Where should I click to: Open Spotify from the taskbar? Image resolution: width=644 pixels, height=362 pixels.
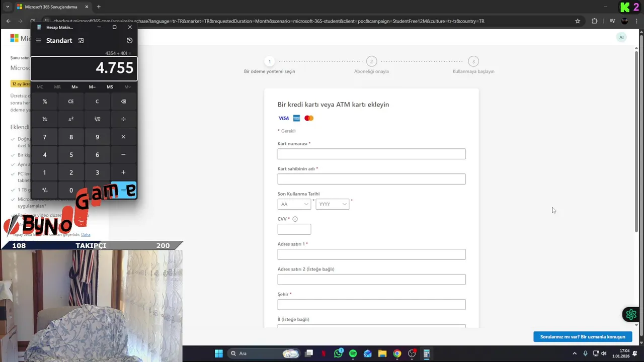pyautogui.click(x=353, y=353)
